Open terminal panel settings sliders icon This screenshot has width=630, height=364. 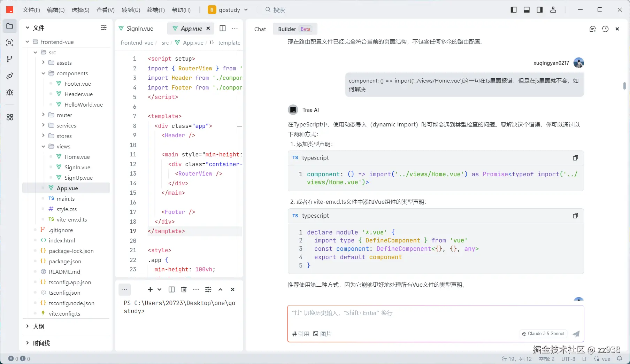point(208,289)
